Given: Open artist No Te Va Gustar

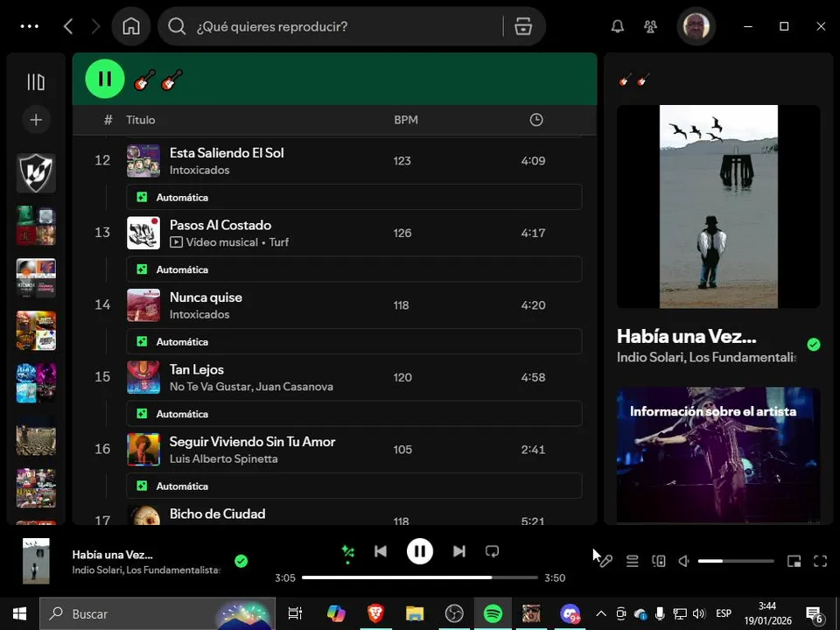Looking at the screenshot, I should tap(211, 386).
